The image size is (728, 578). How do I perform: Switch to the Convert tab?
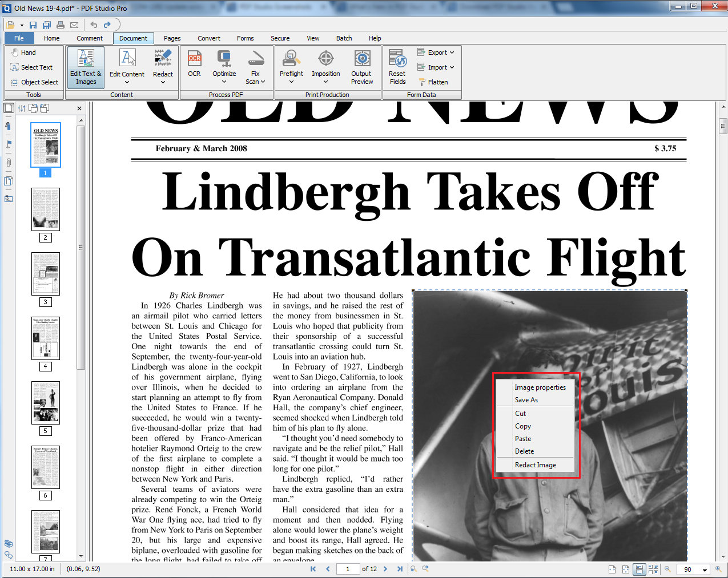coord(209,38)
